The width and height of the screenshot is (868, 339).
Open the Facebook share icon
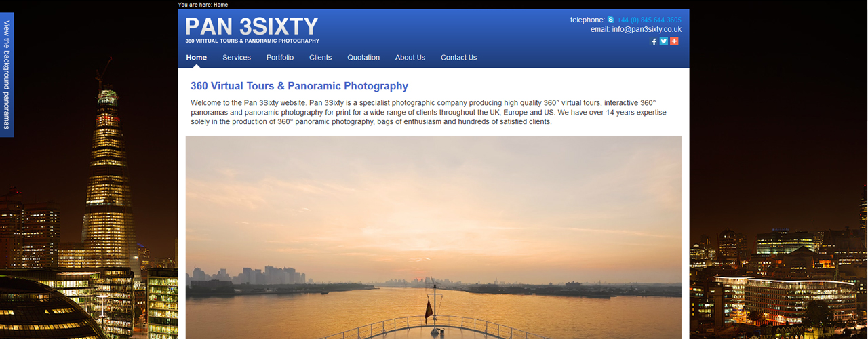[654, 41]
